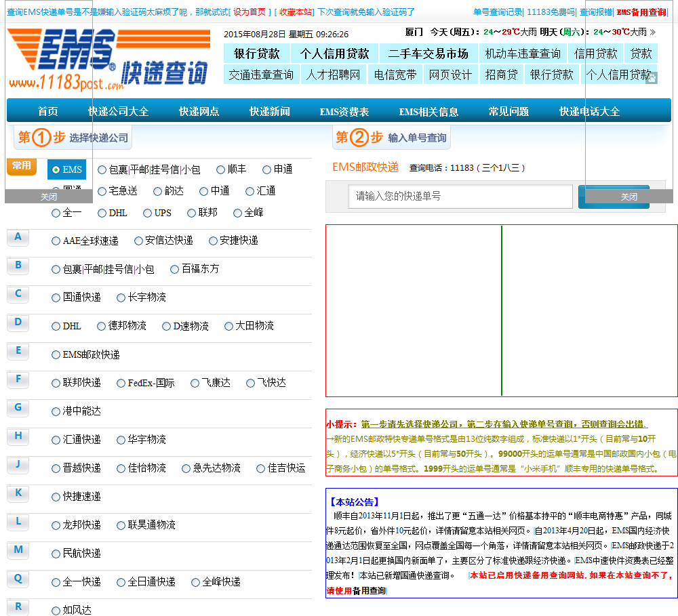Click the orange 常用 badge
678x616 pixels.
[22, 166]
